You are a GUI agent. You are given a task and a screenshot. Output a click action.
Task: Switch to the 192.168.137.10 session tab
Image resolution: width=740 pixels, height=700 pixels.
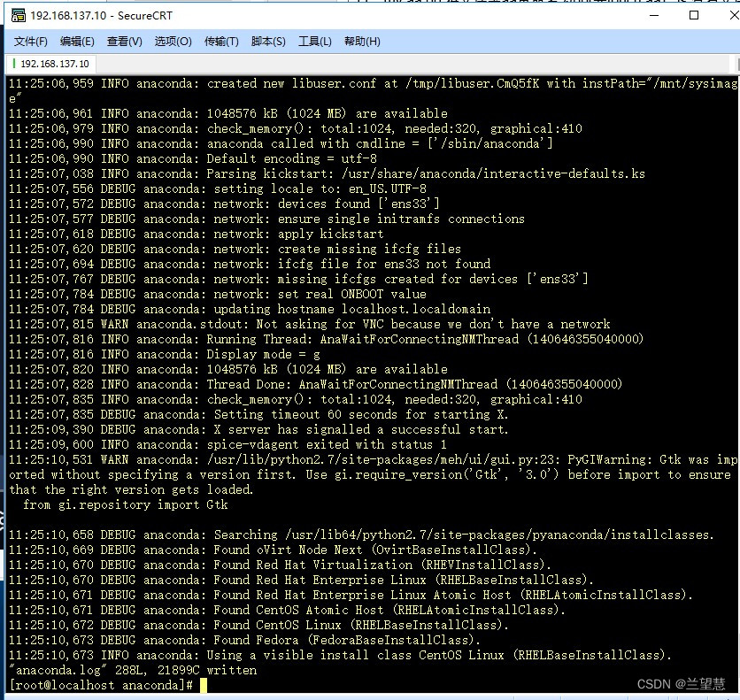[57, 63]
